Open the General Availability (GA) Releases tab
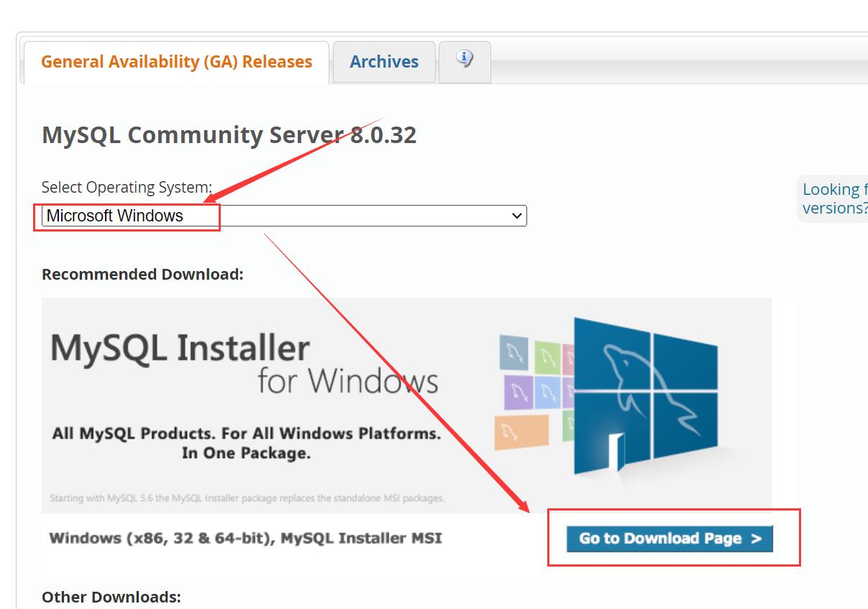Viewport: 868px width, 609px height. coord(176,62)
